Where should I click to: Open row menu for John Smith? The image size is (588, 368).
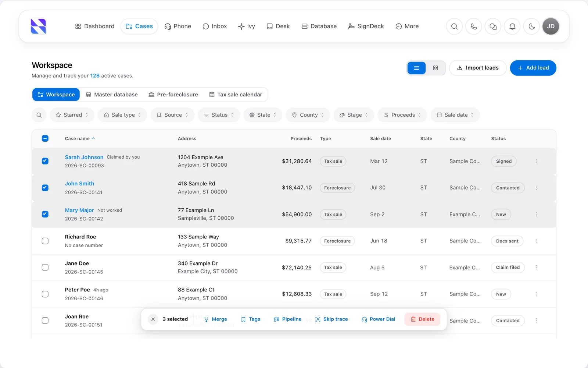click(536, 188)
